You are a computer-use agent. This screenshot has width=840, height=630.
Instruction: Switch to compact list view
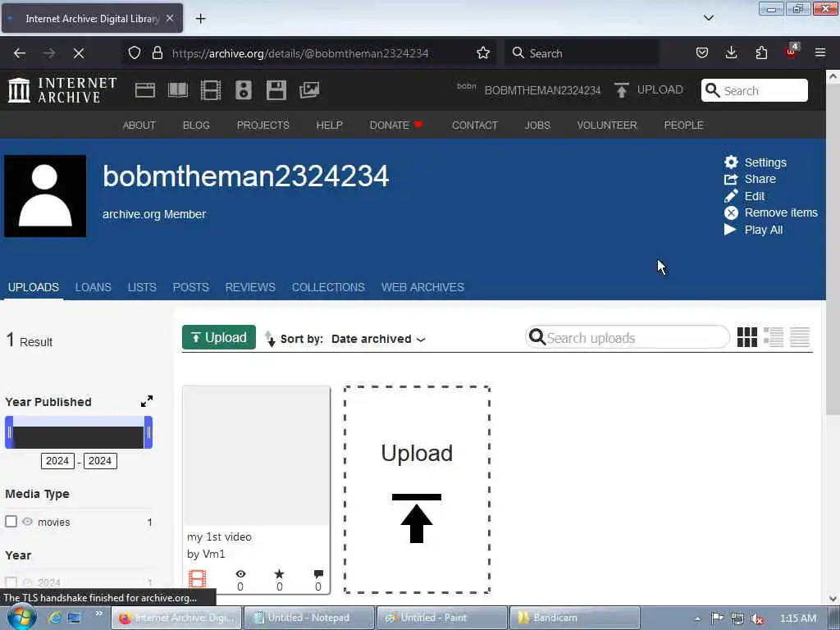tap(799, 337)
